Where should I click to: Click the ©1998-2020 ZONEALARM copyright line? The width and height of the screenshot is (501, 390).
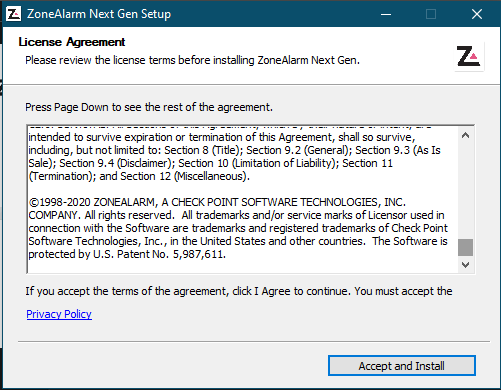pyautogui.click(x=217, y=202)
